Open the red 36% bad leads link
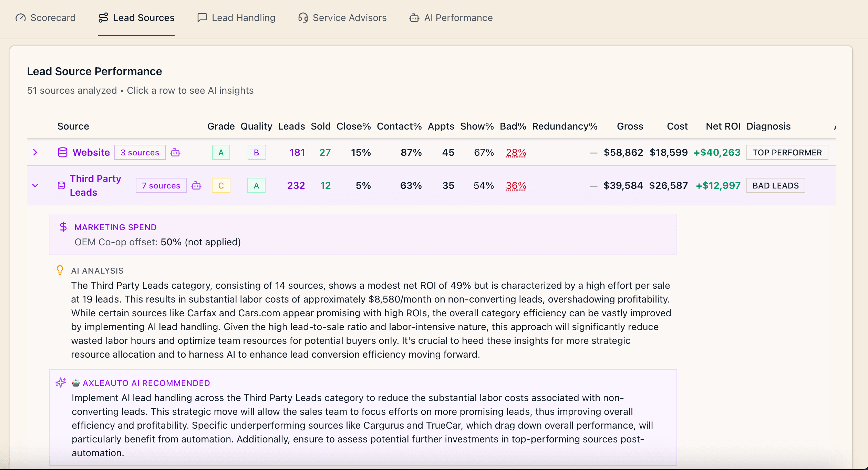The image size is (868, 470). [x=515, y=185]
